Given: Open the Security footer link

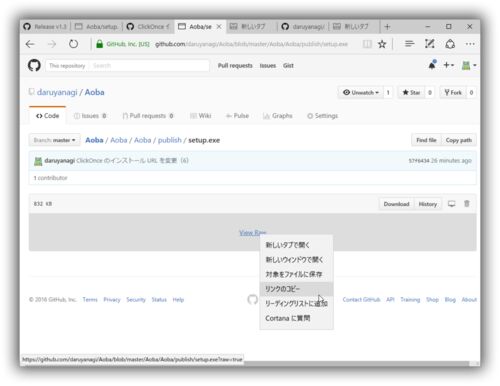Looking at the screenshot, I should coord(136,300).
